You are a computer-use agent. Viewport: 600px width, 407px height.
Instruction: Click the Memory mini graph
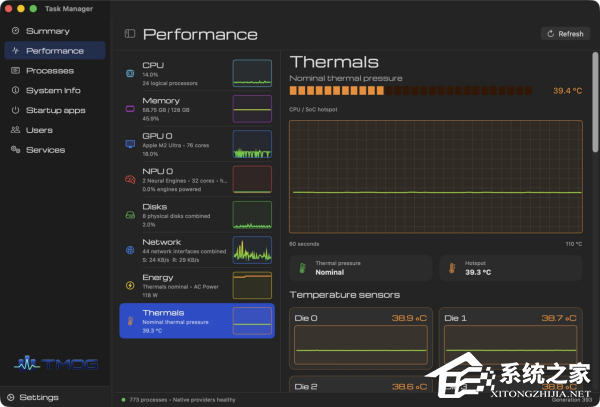[252, 109]
